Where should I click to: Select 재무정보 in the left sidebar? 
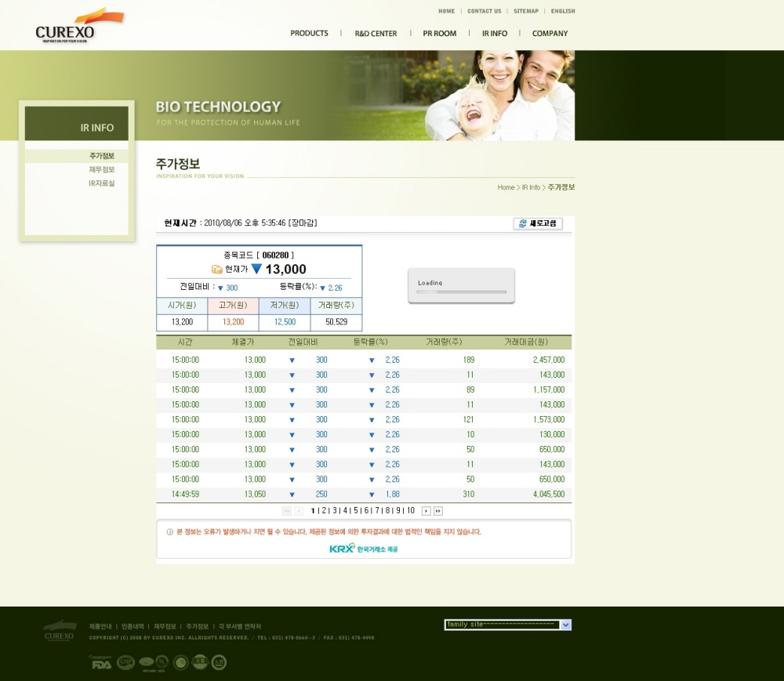pos(102,169)
